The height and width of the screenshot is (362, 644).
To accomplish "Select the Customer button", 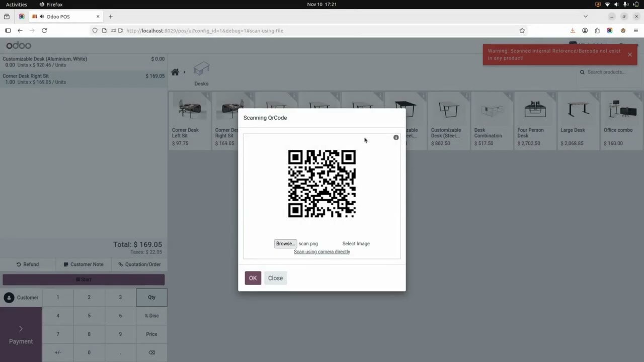I will (21, 298).
